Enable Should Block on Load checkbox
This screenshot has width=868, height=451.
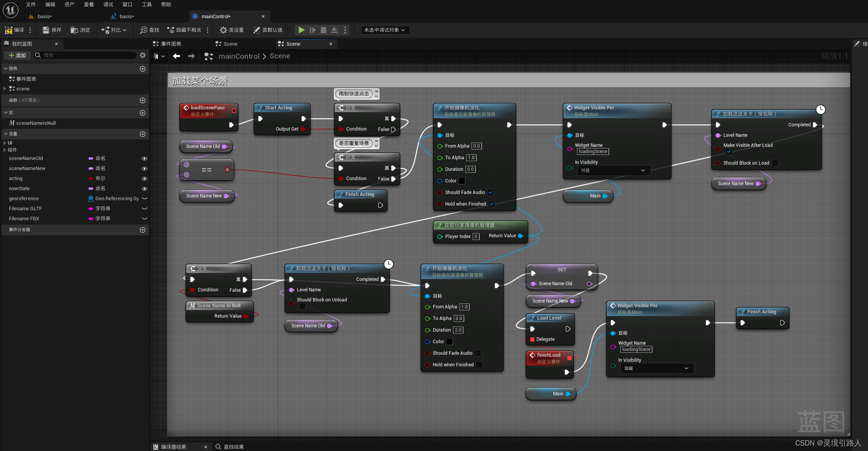pos(774,163)
